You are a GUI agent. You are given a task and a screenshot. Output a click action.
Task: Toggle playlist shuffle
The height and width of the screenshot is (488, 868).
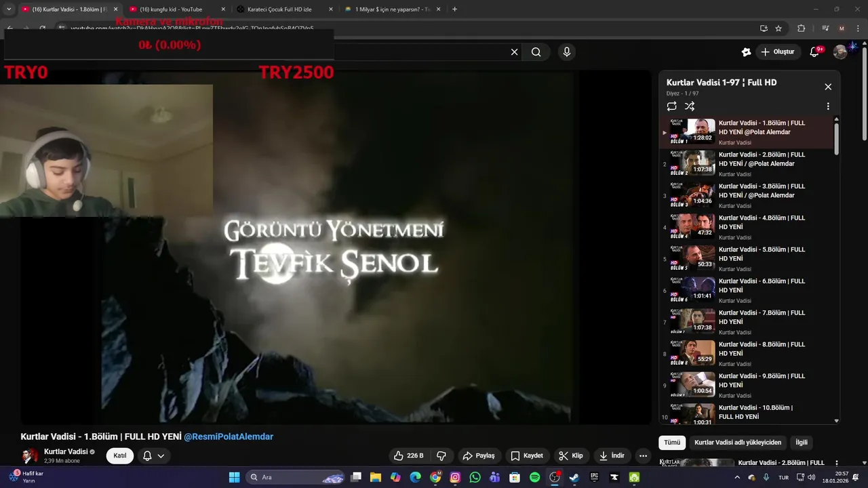click(x=690, y=106)
